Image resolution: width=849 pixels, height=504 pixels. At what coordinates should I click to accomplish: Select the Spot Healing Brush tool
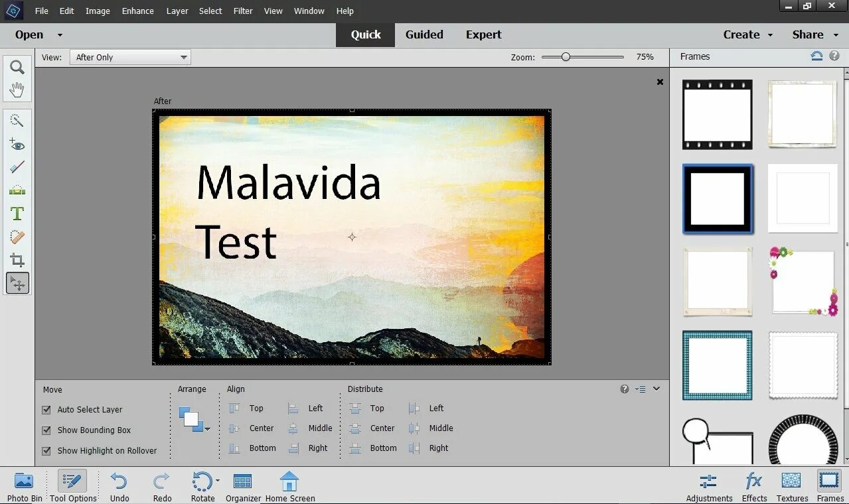pos(17,237)
